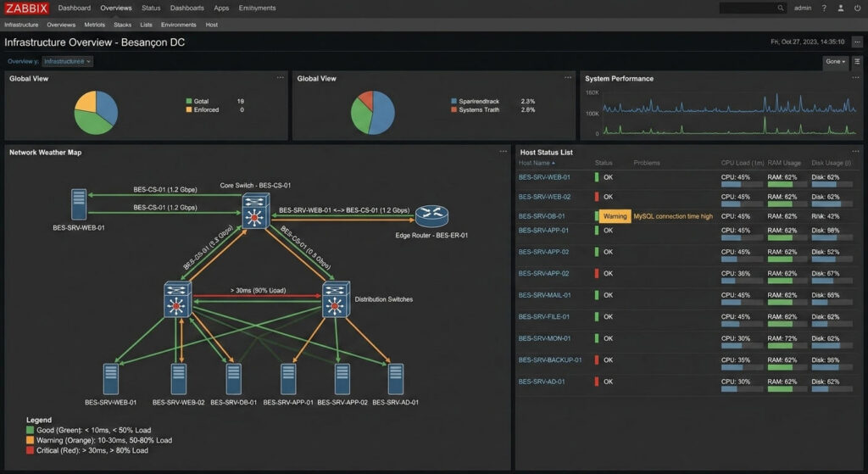The width and height of the screenshot is (868, 474).
Task: Click the admin username
Action: (x=803, y=8)
